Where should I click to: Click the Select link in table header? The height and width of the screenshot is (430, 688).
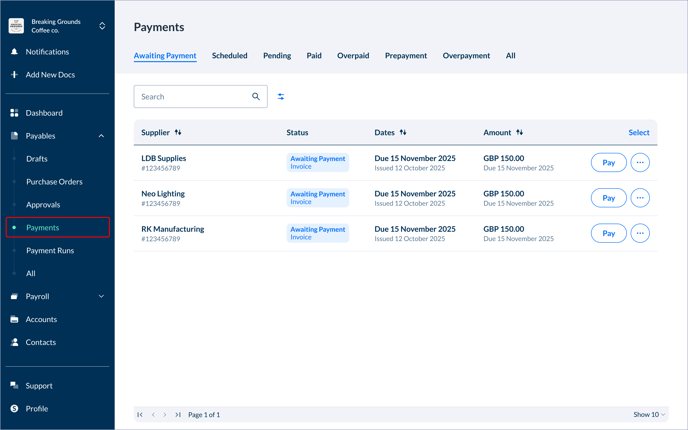pyautogui.click(x=638, y=132)
